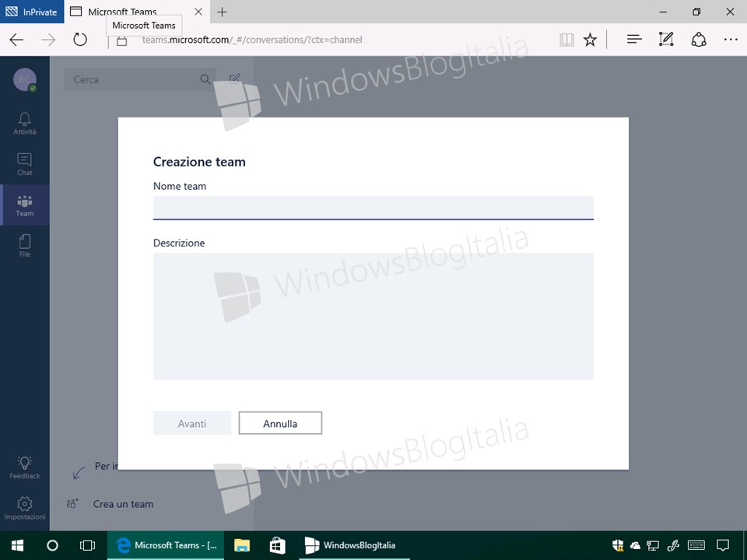Make a Web Note with pen icon

coord(666,40)
